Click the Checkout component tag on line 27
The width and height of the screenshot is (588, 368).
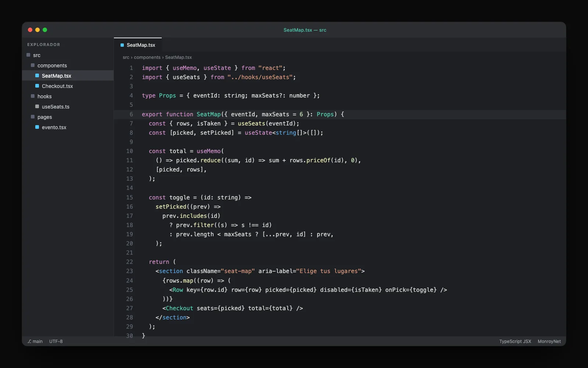(179, 308)
